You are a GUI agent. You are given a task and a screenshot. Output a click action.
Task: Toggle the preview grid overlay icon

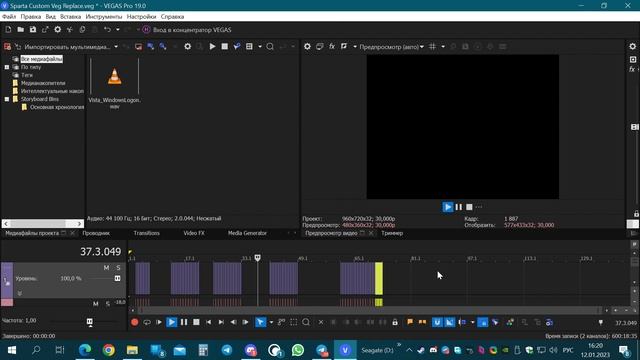click(433, 47)
